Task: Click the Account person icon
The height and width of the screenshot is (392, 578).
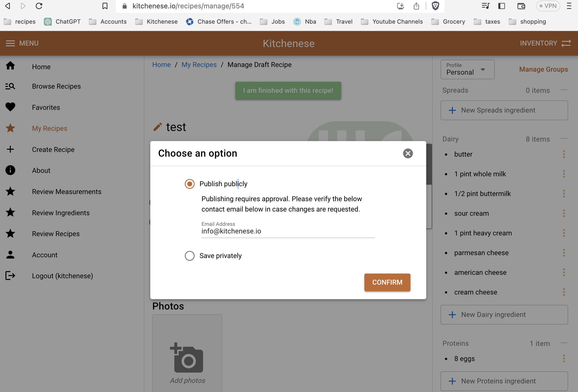Action: click(10, 255)
